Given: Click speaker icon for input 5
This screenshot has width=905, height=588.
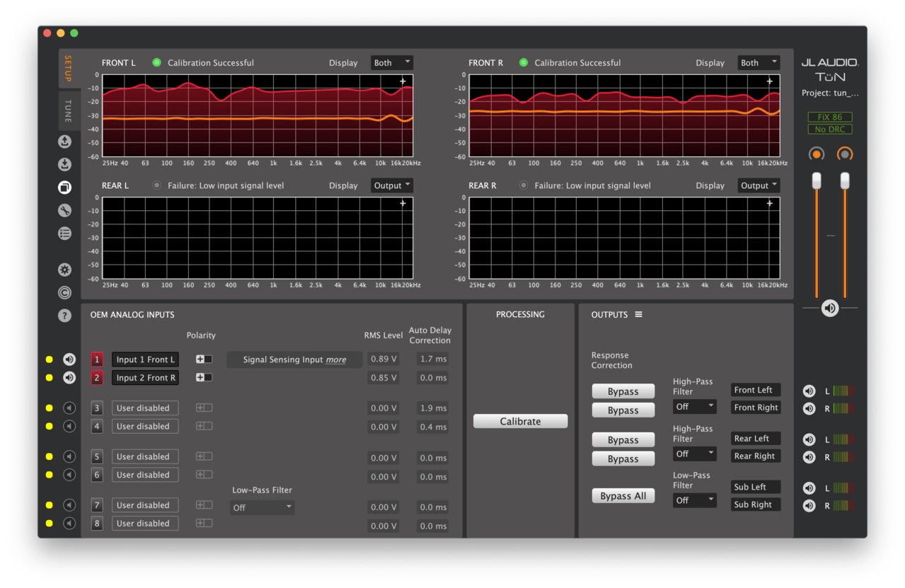Looking at the screenshot, I should click(x=69, y=457).
